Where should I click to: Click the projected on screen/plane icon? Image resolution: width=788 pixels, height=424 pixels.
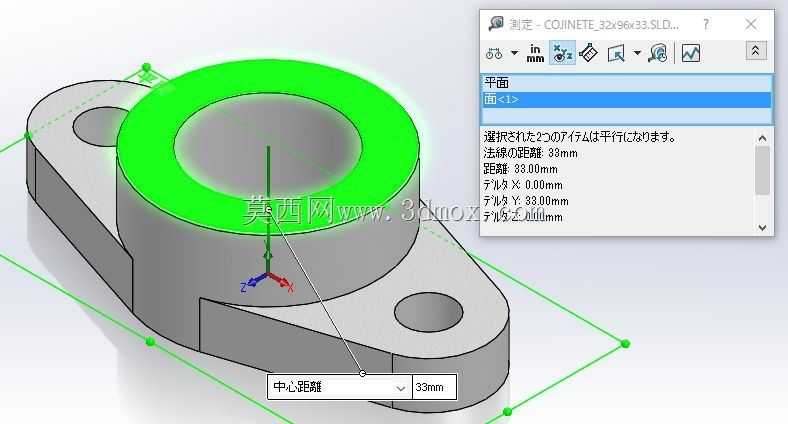616,53
